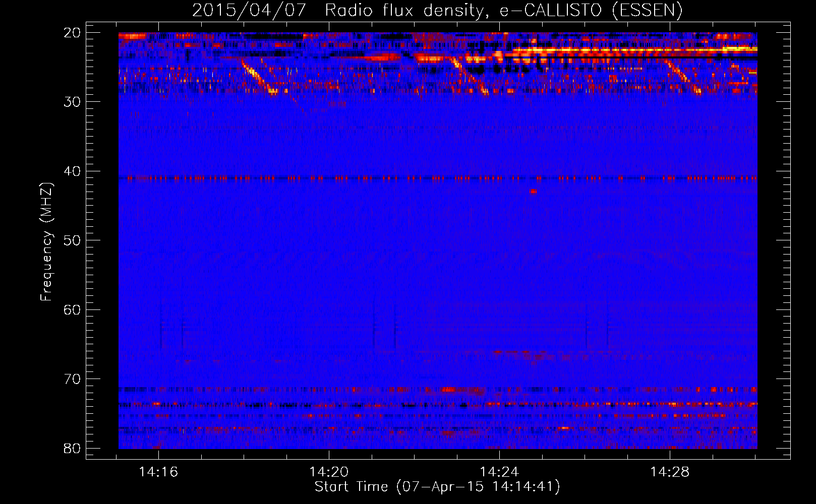
Task: Click the 14:16 time tick label
Action: click(159, 472)
